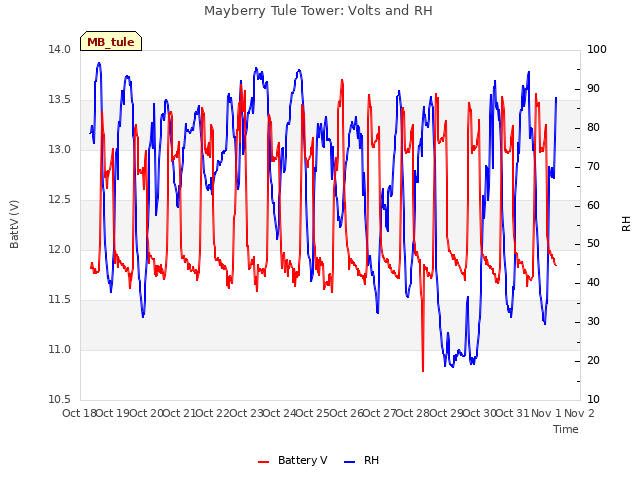The width and height of the screenshot is (640, 480).
Task: Click the 80 right axis tick label
Action: tap(593, 127)
